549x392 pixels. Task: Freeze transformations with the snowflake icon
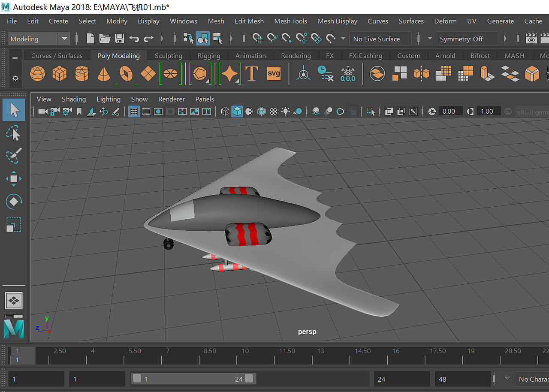[x=348, y=74]
